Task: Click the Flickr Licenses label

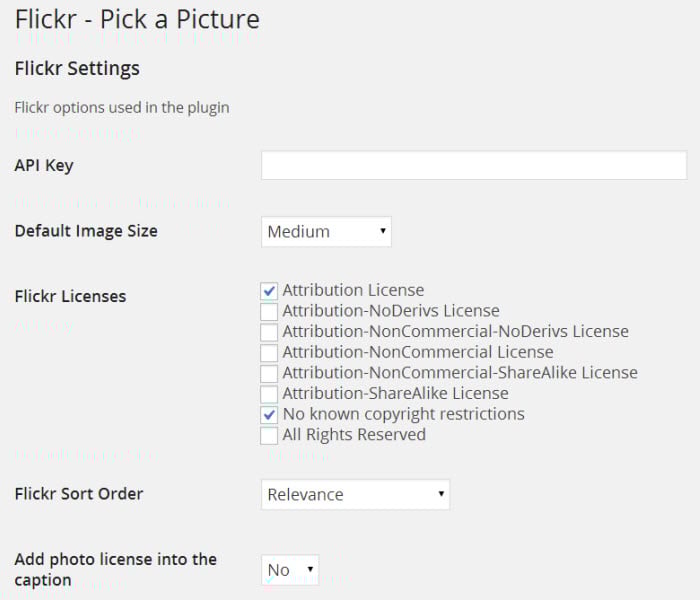Action: click(71, 296)
